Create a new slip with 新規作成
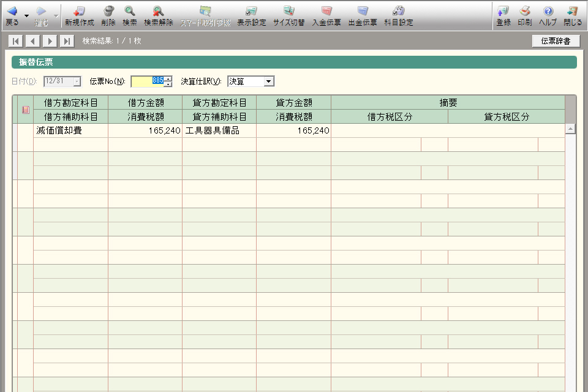This screenshot has height=392, width=588. click(79, 16)
